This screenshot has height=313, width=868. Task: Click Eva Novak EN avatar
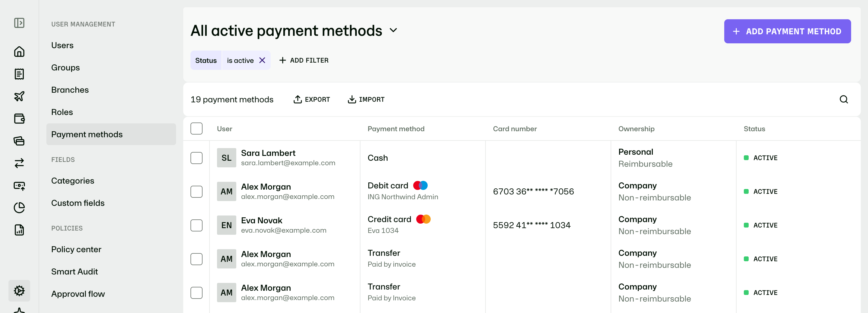(x=226, y=225)
